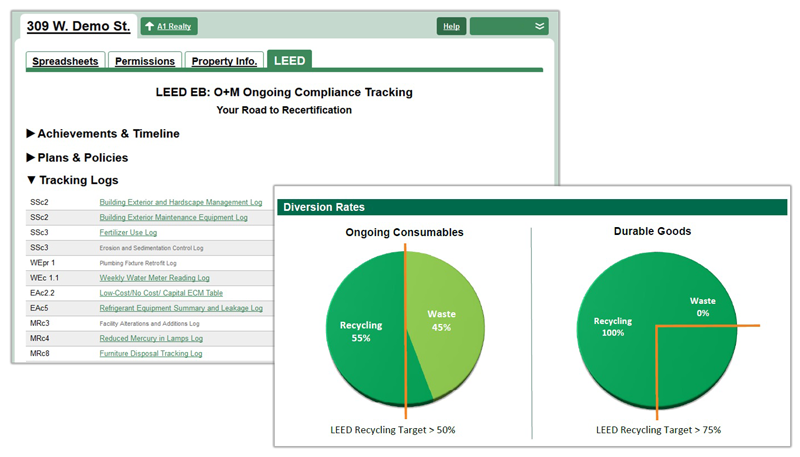Expand the Achievements & Timeline section
Image resolution: width=800 pixels, height=457 pixels.
pos(103,134)
